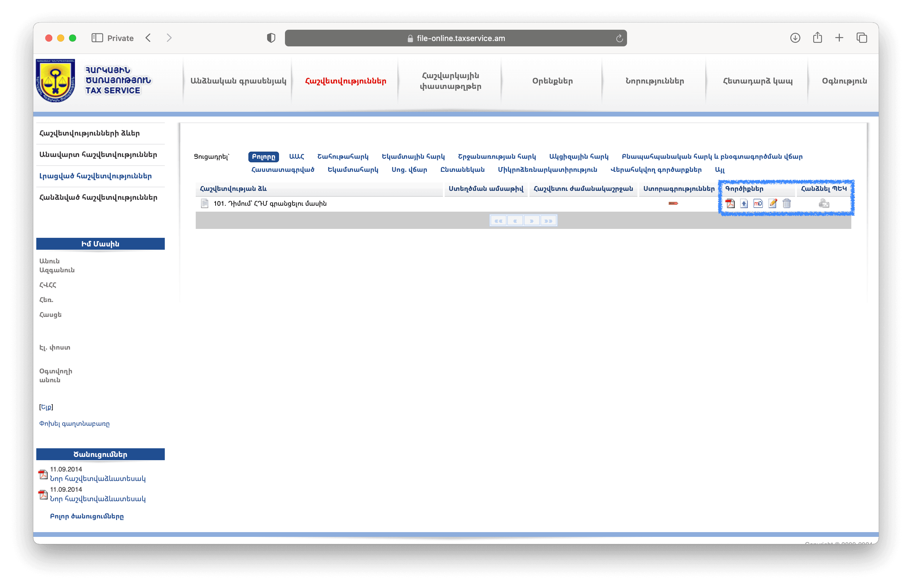
Task: Sign the report with the mID icon
Action: point(758,204)
